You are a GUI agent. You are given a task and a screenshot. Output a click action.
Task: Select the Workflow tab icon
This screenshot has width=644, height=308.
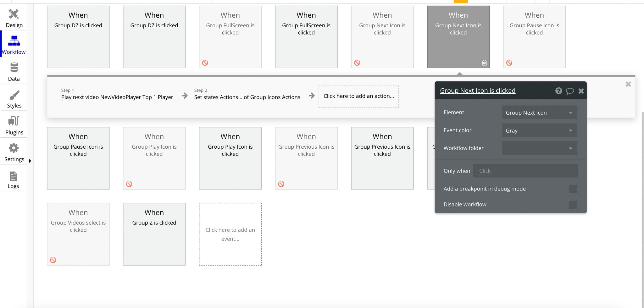tap(14, 41)
